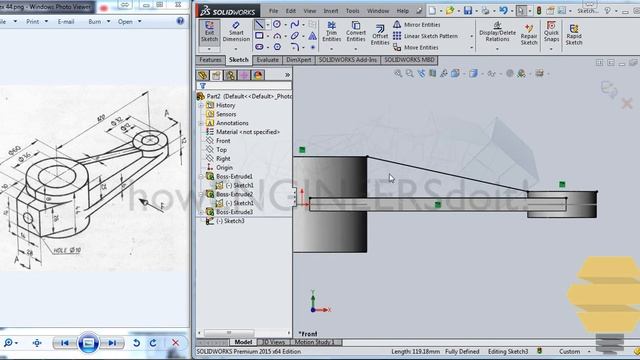
Task: Select the Polygon sketch tool
Action: pos(277,47)
